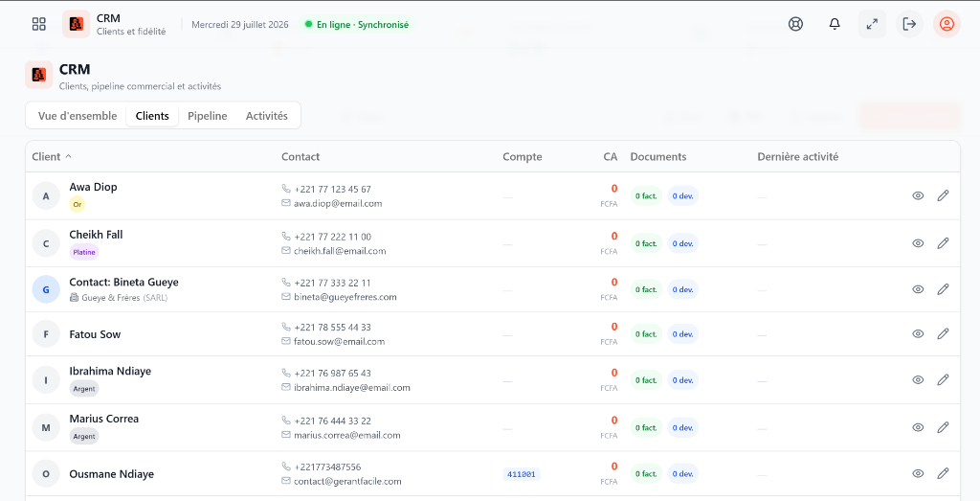
Task: Click Awa Diop's 0 dev. badge
Action: 682,195
